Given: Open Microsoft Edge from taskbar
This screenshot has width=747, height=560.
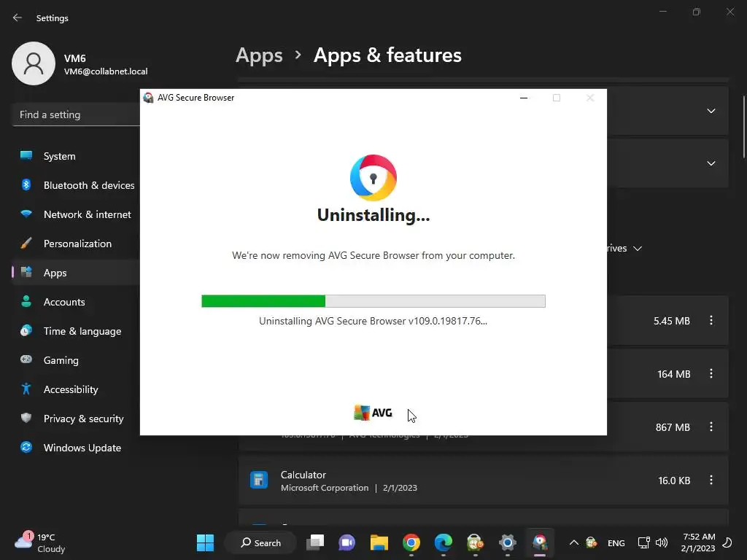Looking at the screenshot, I should point(443,542).
